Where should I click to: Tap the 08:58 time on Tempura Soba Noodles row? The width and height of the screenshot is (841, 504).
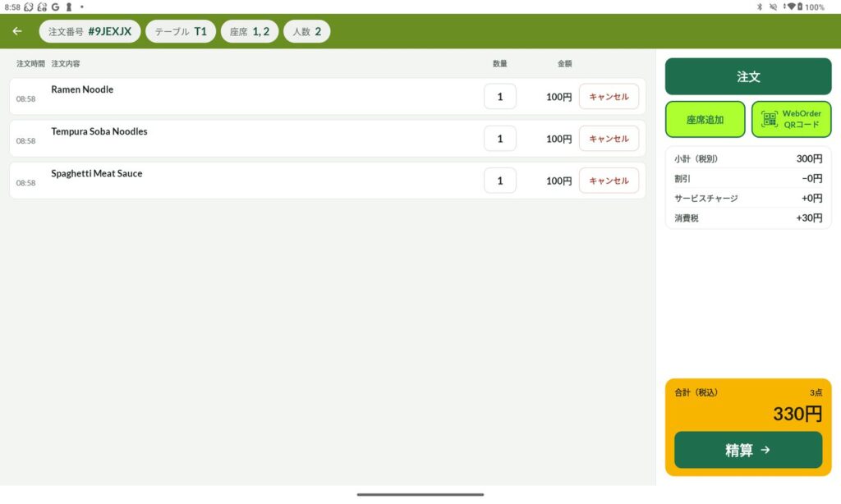25,141
